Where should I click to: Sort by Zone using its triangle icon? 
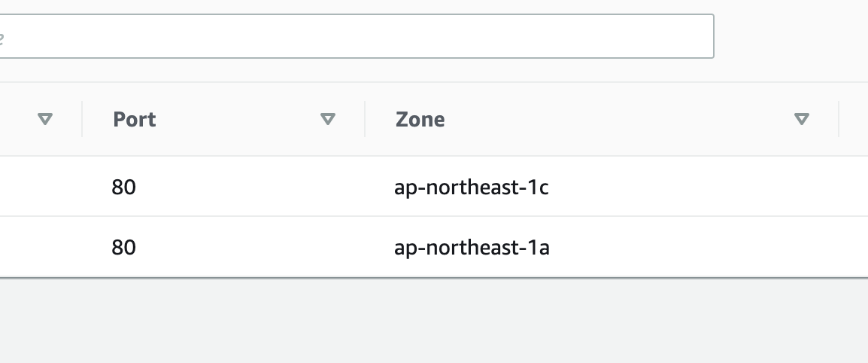801,118
